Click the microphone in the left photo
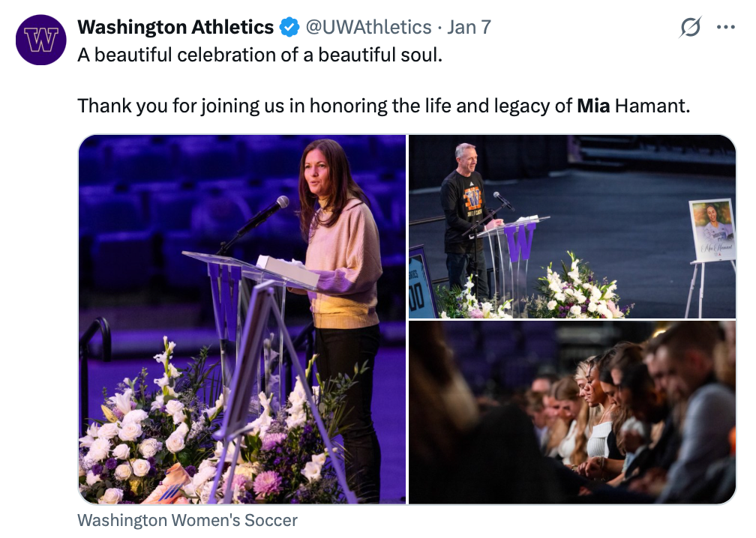Viewport: 756px width, 538px height. coord(264,213)
